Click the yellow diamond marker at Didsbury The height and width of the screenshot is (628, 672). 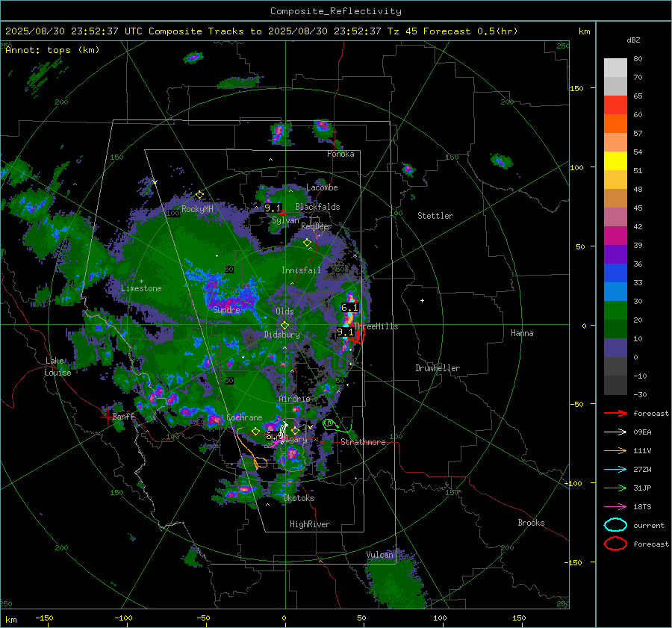click(284, 326)
